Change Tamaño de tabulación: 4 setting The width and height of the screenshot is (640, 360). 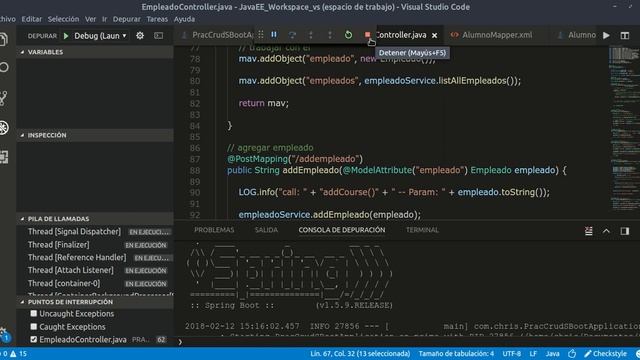(456, 354)
